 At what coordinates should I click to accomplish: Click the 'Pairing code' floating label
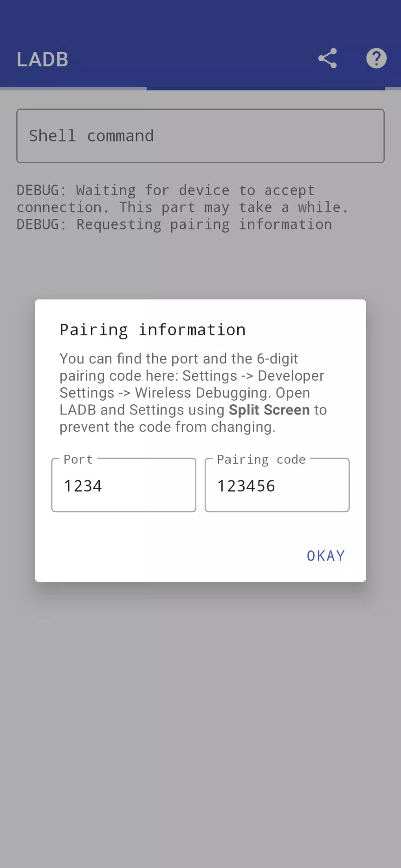(x=261, y=460)
